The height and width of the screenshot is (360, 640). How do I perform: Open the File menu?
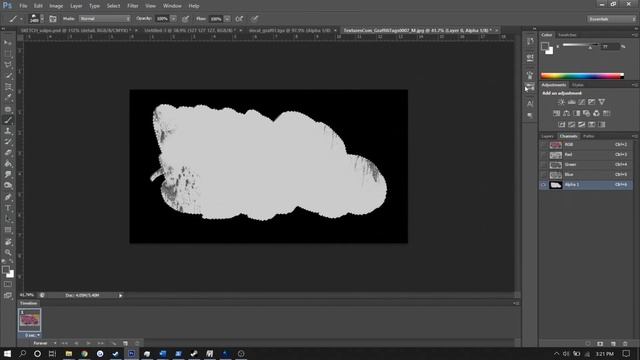click(23, 6)
